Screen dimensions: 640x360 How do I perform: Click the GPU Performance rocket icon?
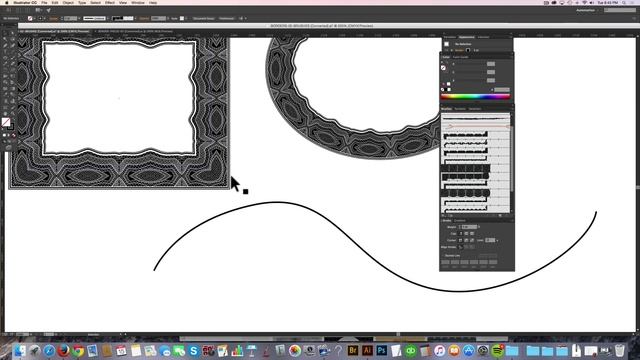49,10
